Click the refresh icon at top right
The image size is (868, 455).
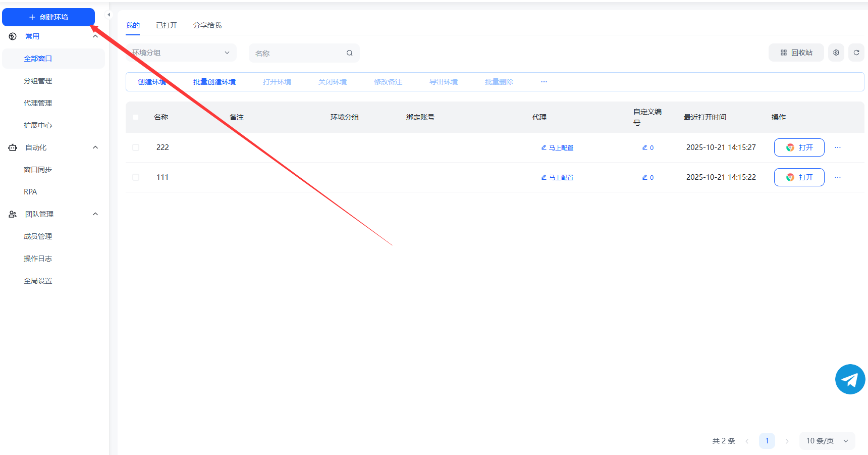856,53
